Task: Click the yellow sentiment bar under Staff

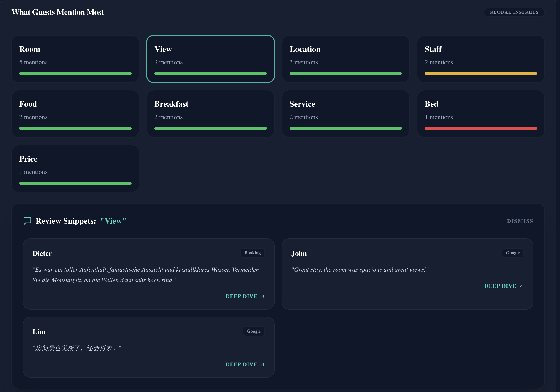Action: point(480,74)
